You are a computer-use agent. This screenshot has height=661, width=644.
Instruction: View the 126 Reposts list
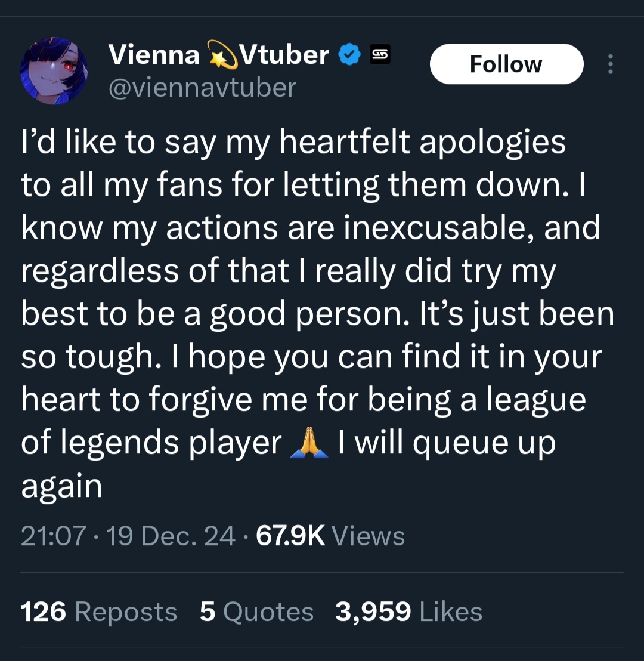[98, 611]
